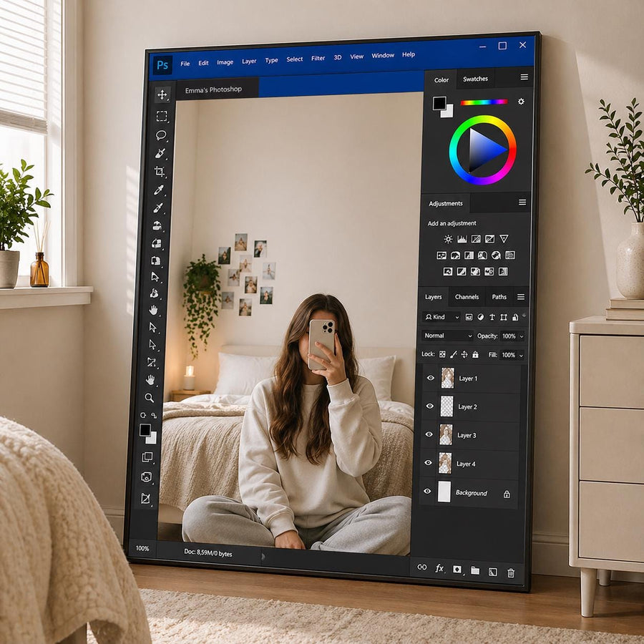This screenshot has height=644, width=644.
Task: Filter layers by type layers (T icon)
Action: (492, 317)
